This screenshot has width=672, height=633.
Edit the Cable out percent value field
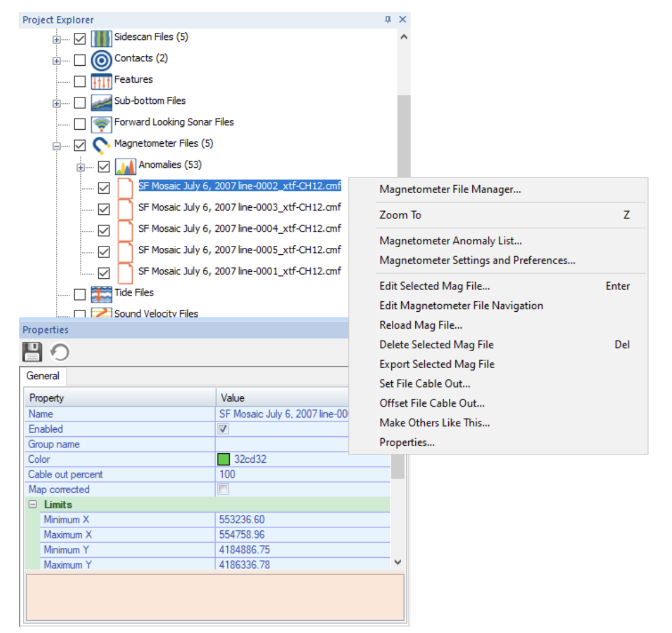pos(282,474)
